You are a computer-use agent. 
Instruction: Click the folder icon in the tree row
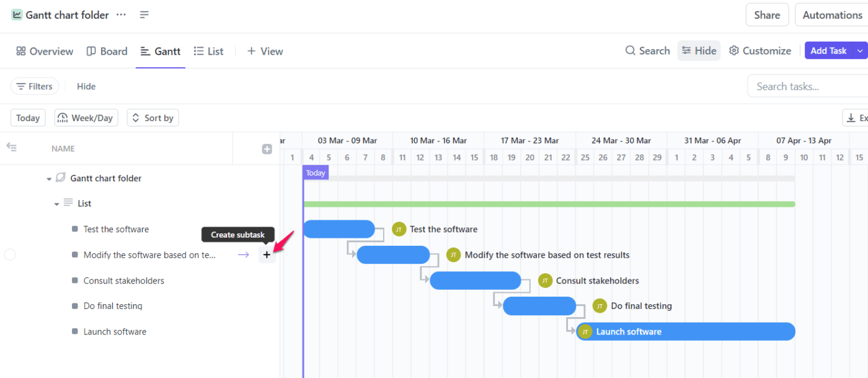click(60, 178)
